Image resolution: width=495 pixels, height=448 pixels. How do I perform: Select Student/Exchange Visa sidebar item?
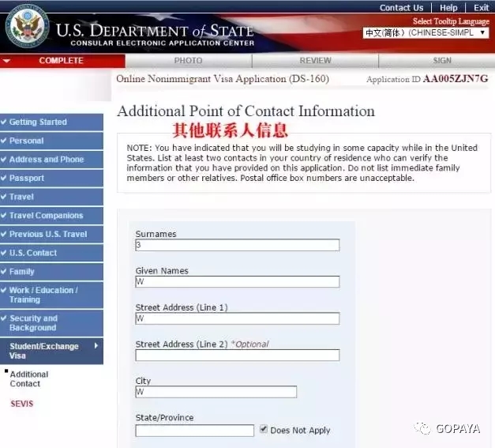(x=51, y=351)
